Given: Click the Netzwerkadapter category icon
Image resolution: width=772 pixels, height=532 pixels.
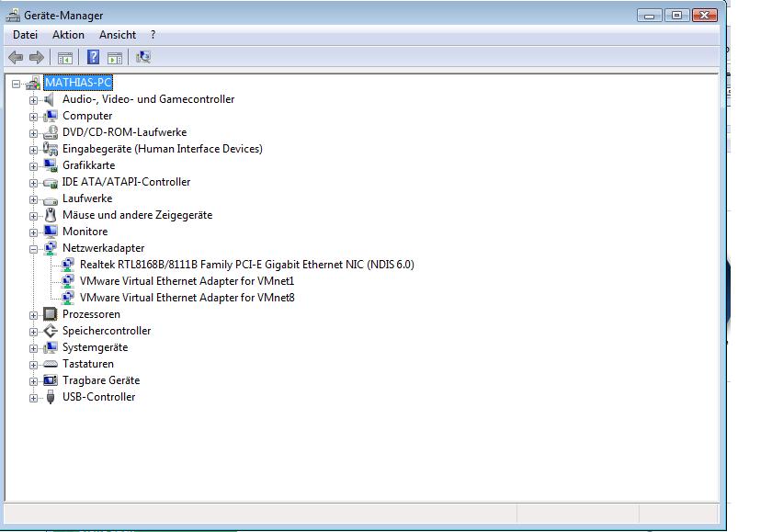Looking at the screenshot, I should 51,248.
